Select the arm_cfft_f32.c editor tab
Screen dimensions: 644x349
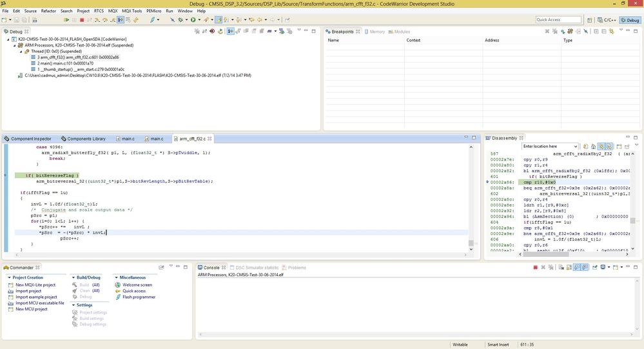[x=192, y=139]
